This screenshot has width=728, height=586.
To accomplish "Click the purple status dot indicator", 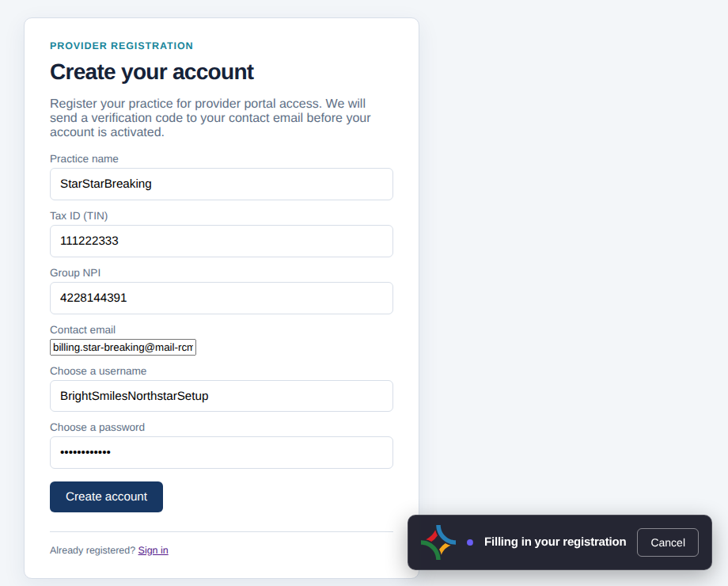I will coord(470,542).
